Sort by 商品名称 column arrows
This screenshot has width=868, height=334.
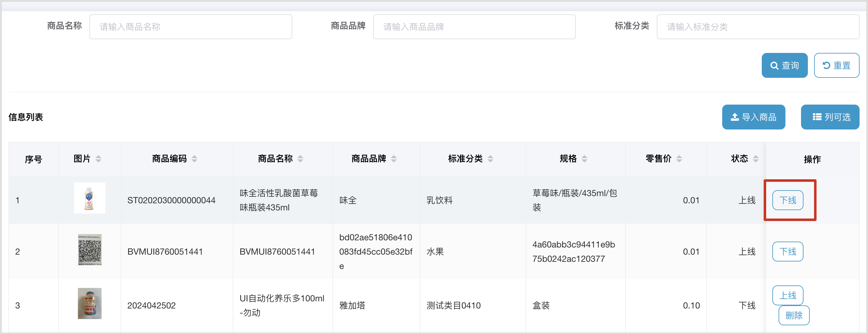click(x=300, y=158)
